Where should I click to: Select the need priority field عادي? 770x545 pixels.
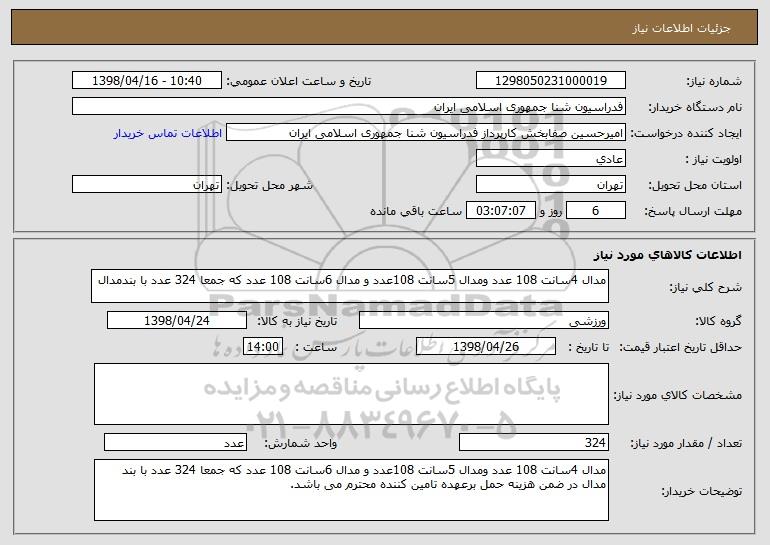tap(550, 159)
